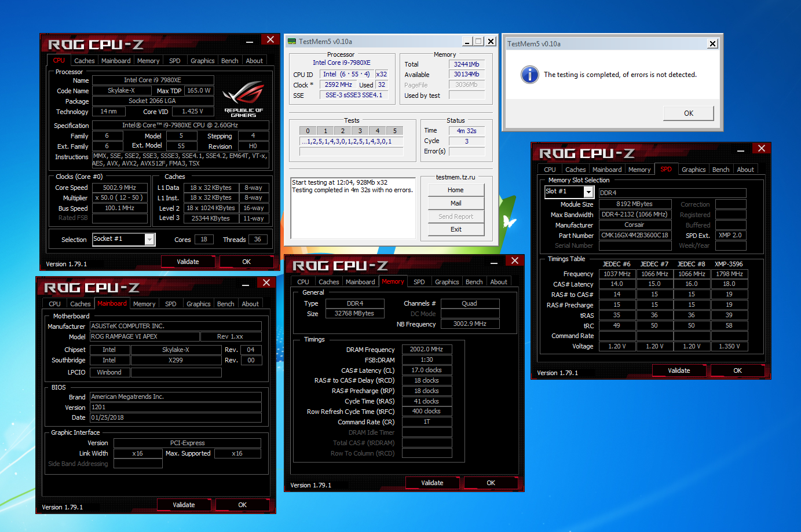Close the TestMem5 completion dialog
Image resolution: width=801 pixels, height=532 pixels.
(712, 43)
